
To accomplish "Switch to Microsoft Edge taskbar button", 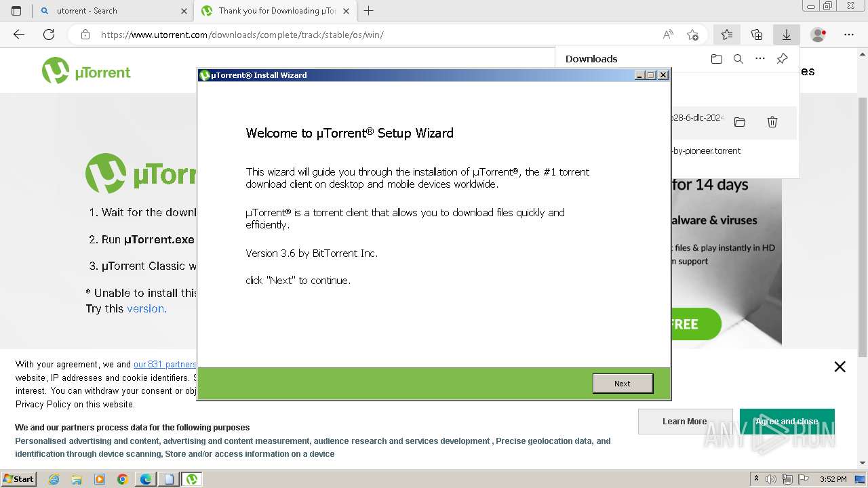I will pyautogui.click(x=146, y=479).
